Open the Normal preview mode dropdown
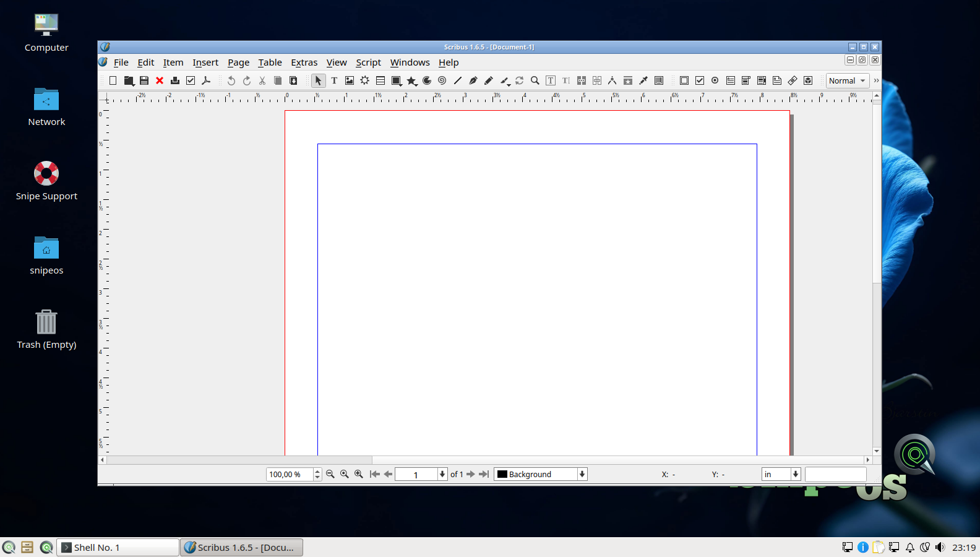Screen dimensions: 980x557 (848, 80)
